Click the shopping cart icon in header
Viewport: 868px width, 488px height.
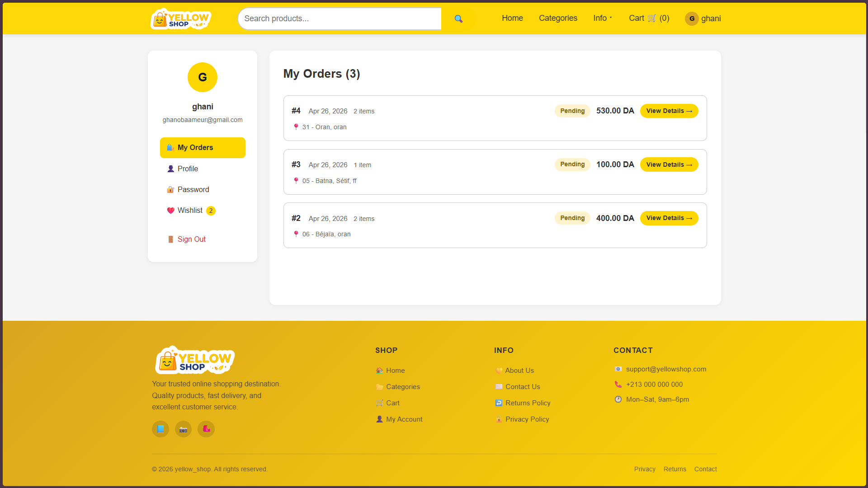pyautogui.click(x=651, y=18)
